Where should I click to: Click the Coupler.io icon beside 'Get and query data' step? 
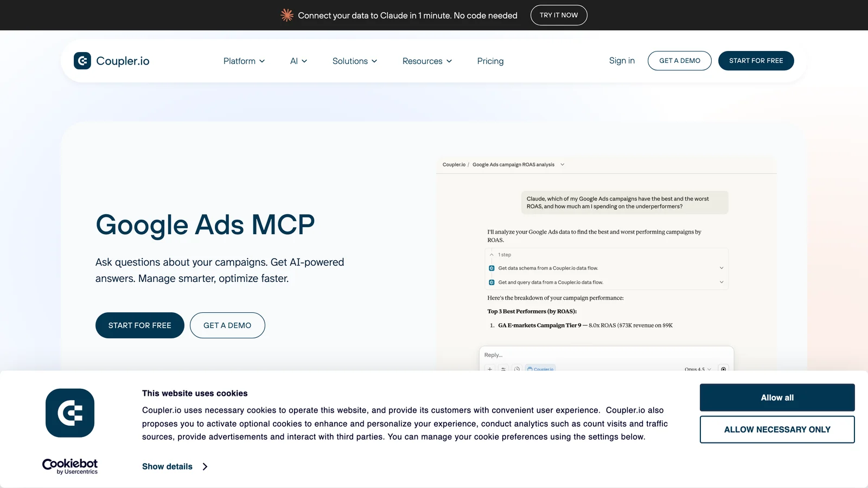(x=492, y=282)
